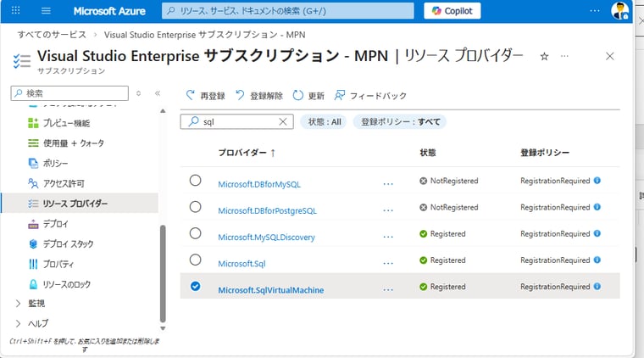Image resolution: width=644 pixels, height=358 pixels.
Task: Open ellipsis menu for Microsoft.MySQLDiscovery
Action: [x=388, y=237]
